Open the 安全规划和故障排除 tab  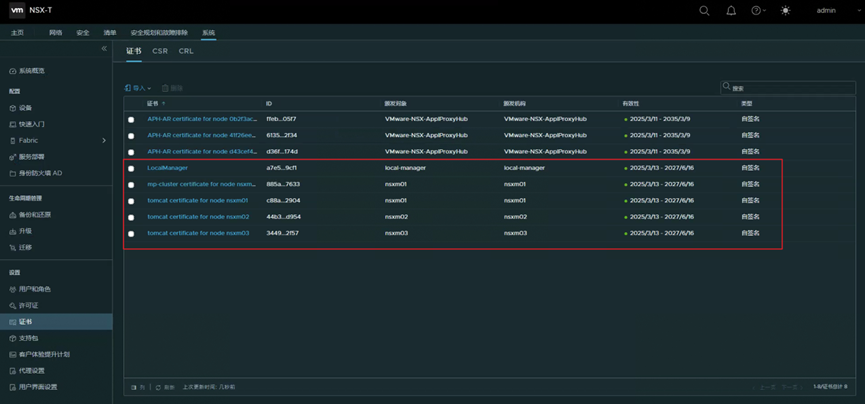tap(159, 33)
